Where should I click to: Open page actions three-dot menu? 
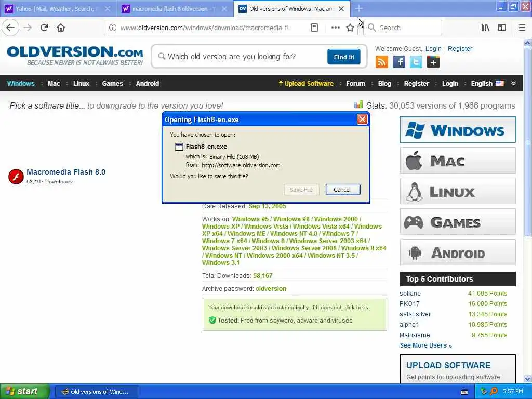(x=335, y=28)
